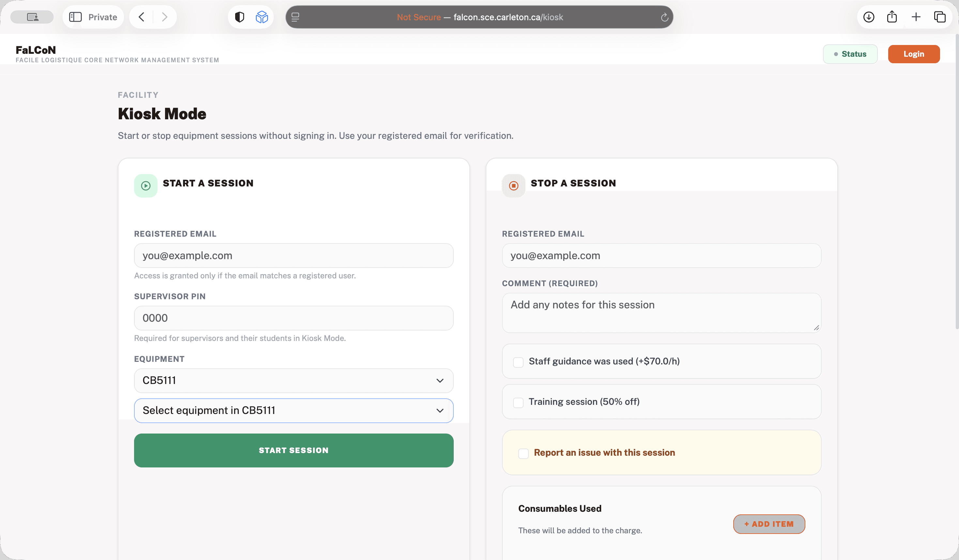The image size is (959, 560).
Task: Focus the Supervisor PIN field
Action: click(294, 318)
